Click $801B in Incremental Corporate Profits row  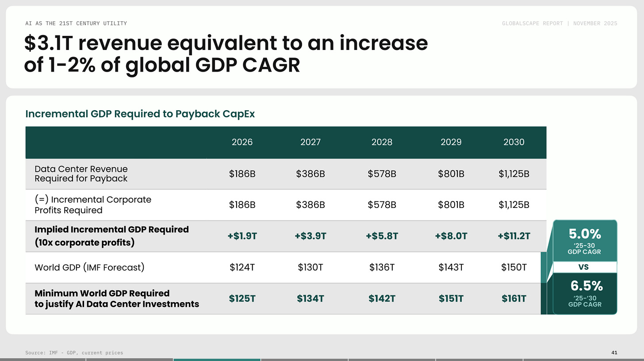[451, 205]
